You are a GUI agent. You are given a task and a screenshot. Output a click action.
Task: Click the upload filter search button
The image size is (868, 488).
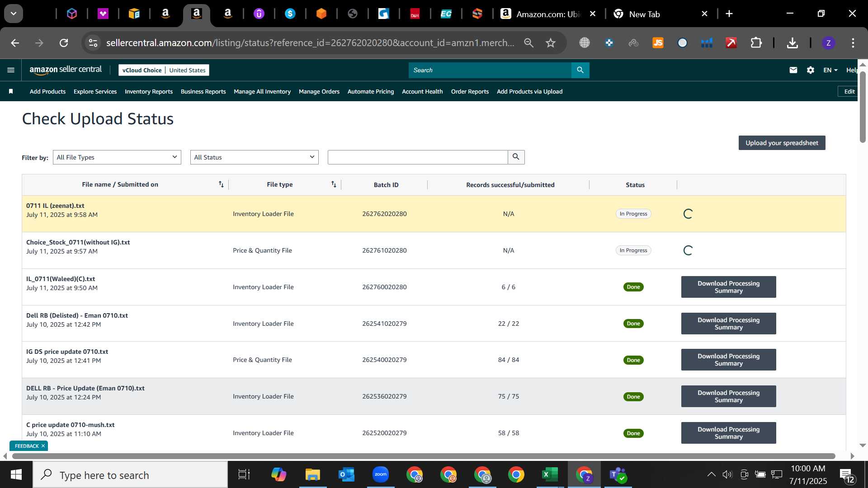(516, 157)
